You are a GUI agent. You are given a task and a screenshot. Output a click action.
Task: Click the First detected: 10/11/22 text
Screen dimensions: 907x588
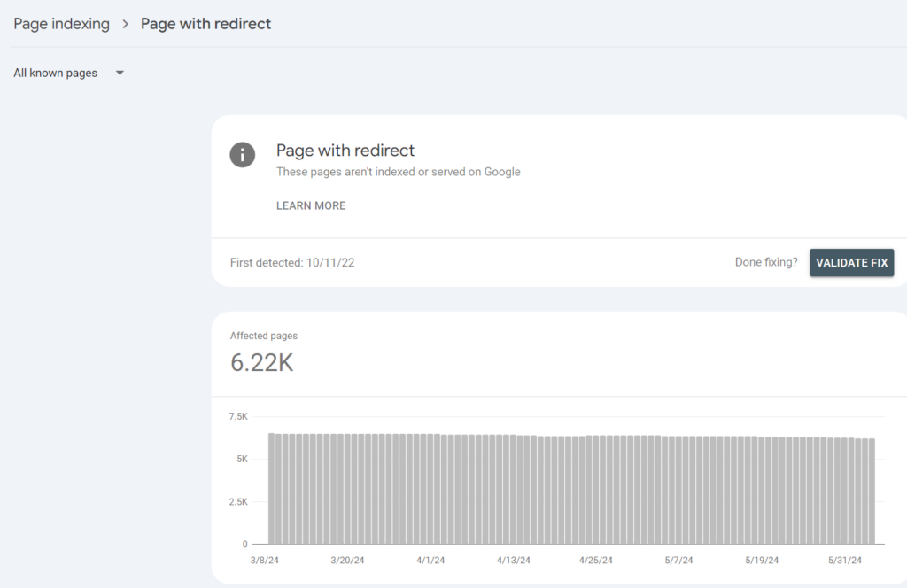[292, 262]
